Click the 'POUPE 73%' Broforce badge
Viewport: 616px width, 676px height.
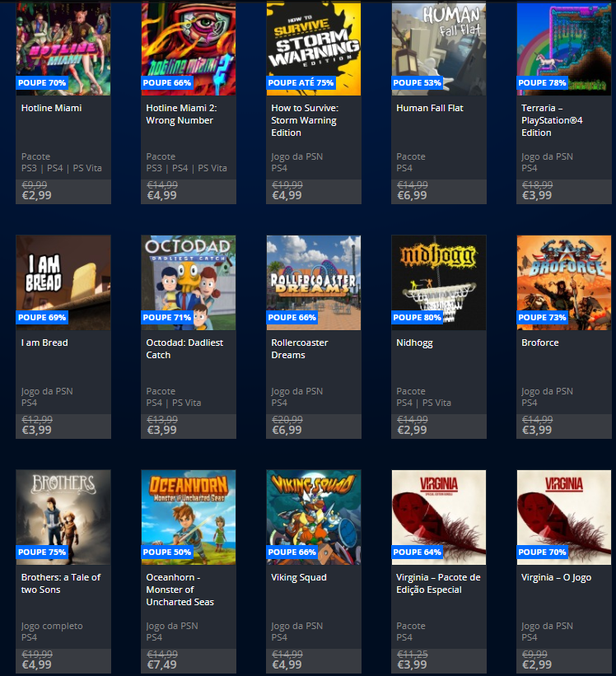(542, 317)
